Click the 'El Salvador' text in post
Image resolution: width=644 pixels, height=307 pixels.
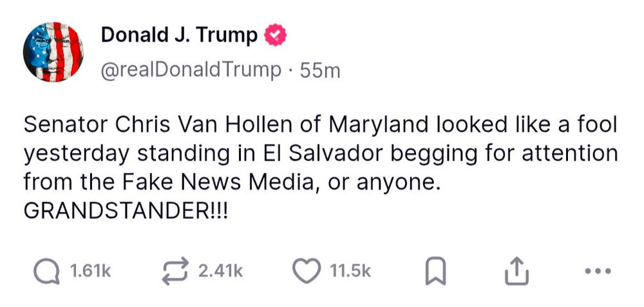(321, 153)
